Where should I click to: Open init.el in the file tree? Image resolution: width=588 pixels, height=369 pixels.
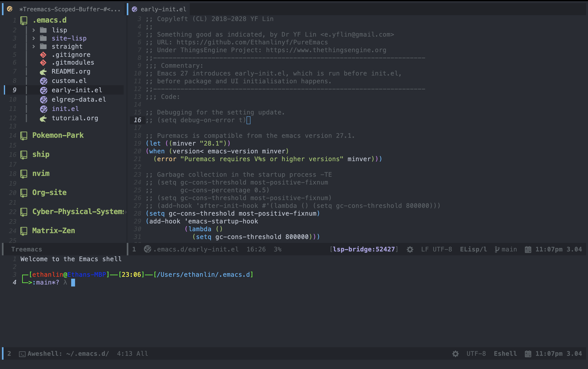[x=65, y=109]
